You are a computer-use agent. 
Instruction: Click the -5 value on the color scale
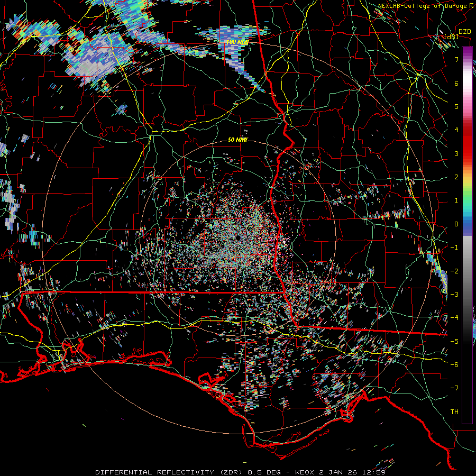coord(454,342)
